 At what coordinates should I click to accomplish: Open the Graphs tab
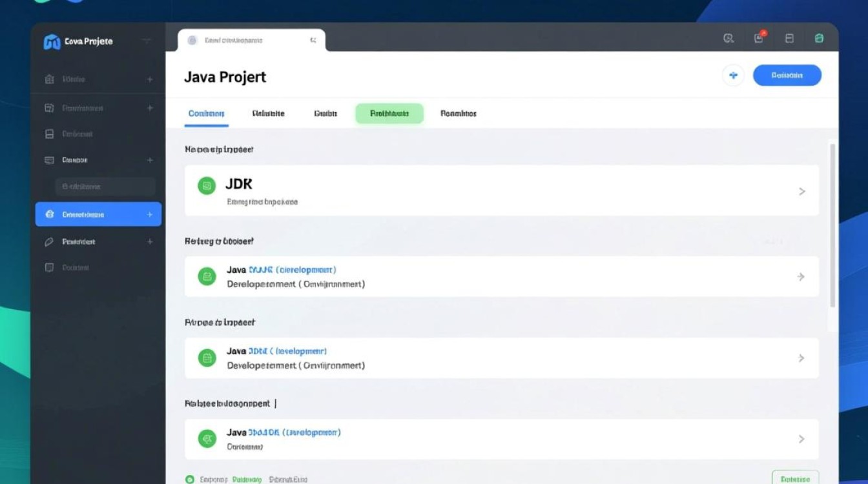[x=325, y=113]
